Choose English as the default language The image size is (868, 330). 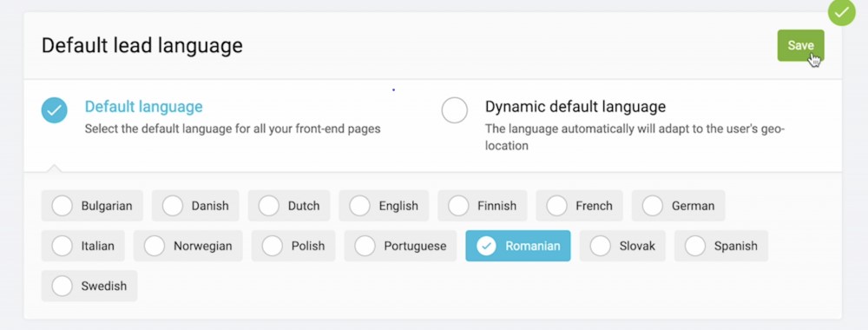(384, 206)
